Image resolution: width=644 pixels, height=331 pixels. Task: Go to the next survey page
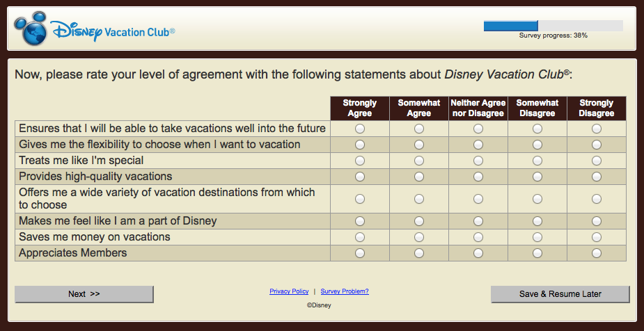84,294
